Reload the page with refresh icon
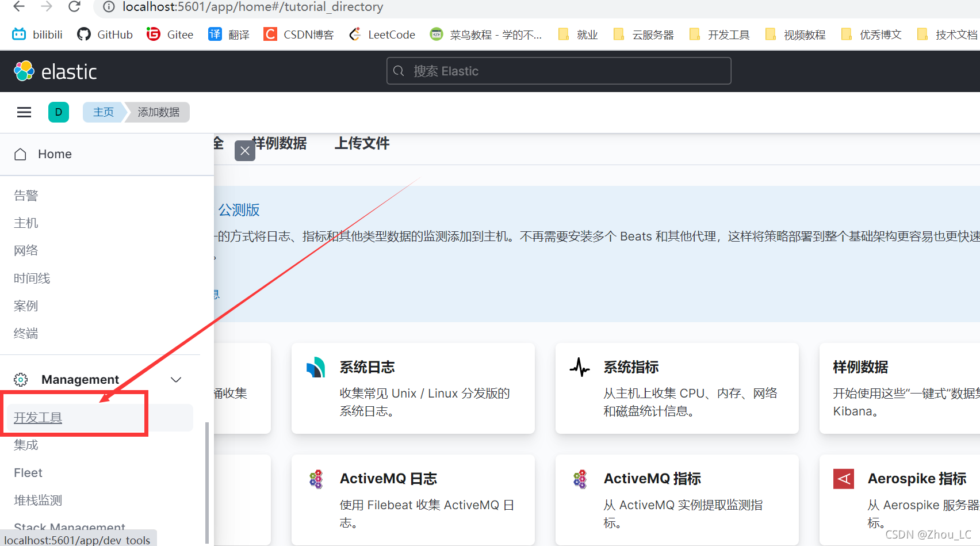The width and height of the screenshot is (980, 546). tap(74, 6)
